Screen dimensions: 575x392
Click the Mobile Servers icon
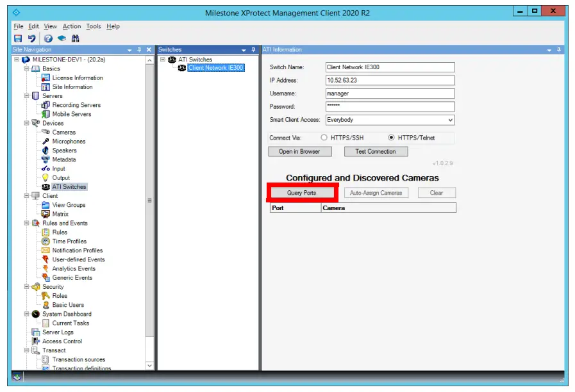click(x=46, y=114)
